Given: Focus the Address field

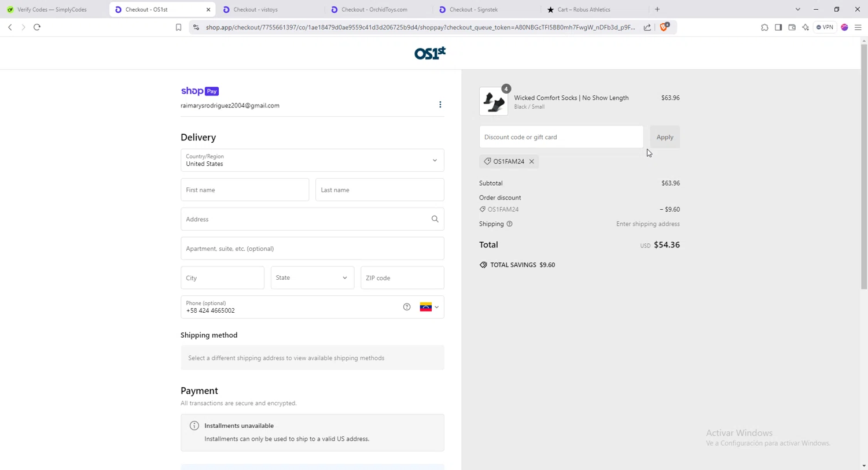Looking at the screenshot, I should (312, 219).
